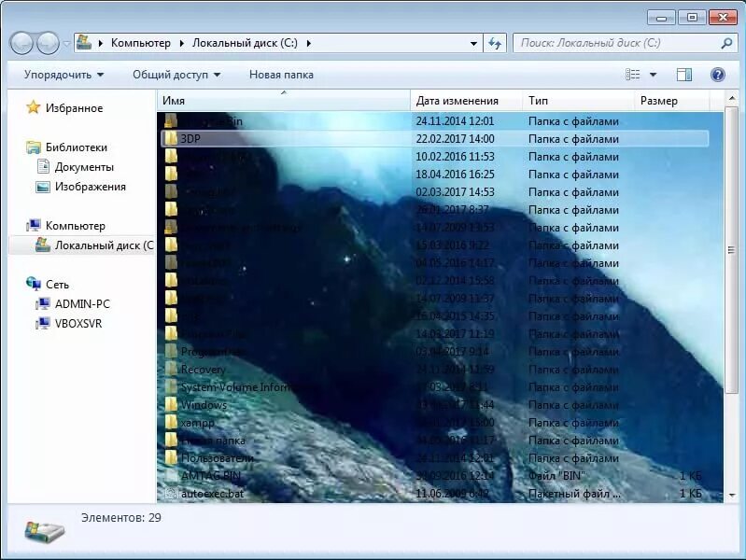Click the xampp folder icon

click(x=171, y=422)
